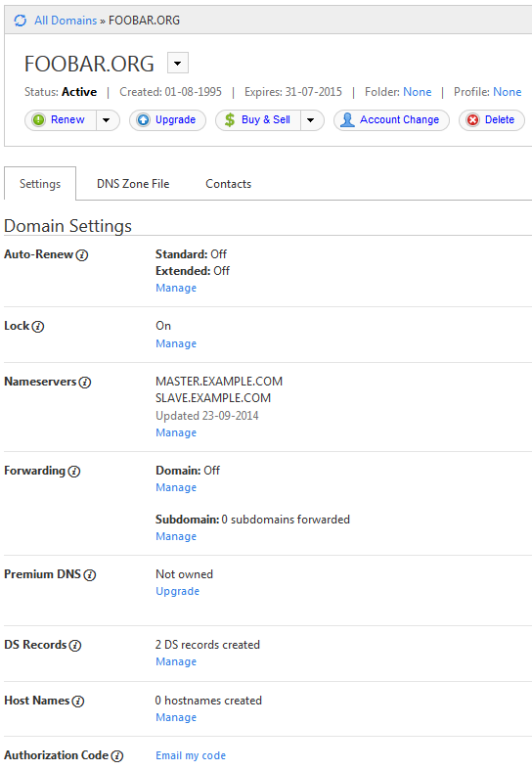Click the 2 DS records created text
The image size is (532, 771).
point(207,645)
